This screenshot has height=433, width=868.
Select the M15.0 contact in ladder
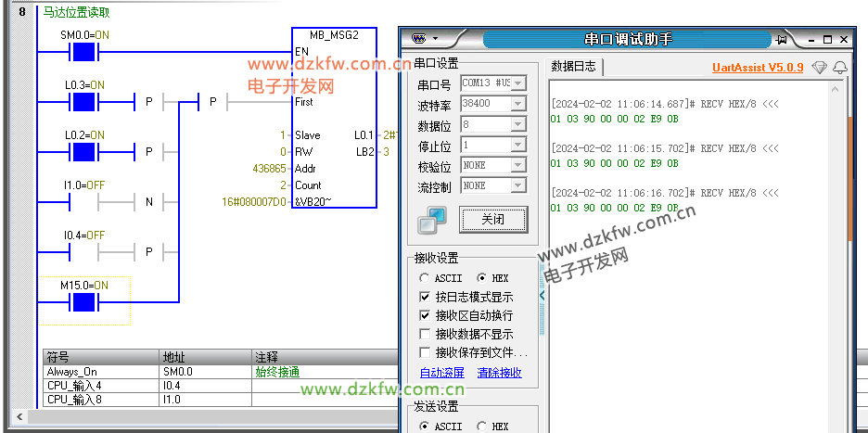tap(84, 302)
